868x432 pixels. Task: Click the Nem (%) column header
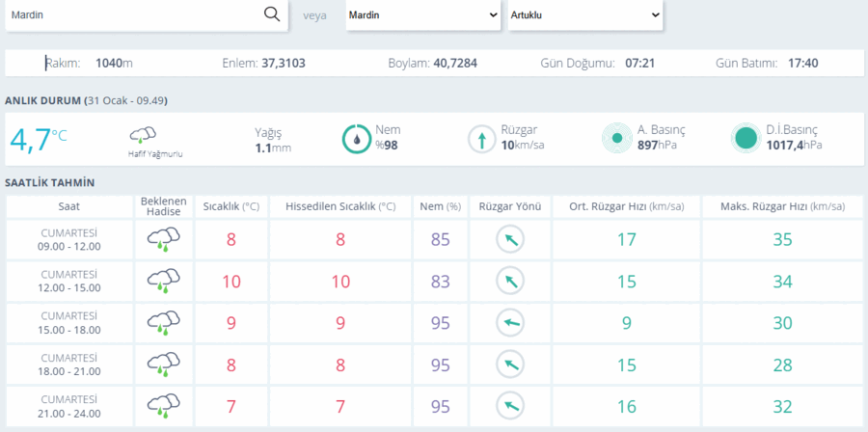[440, 207]
